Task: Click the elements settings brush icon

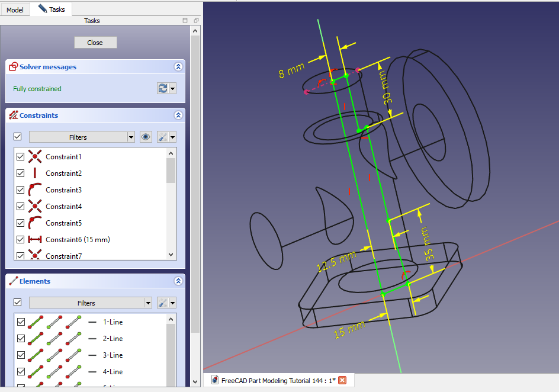Action: pos(162,303)
